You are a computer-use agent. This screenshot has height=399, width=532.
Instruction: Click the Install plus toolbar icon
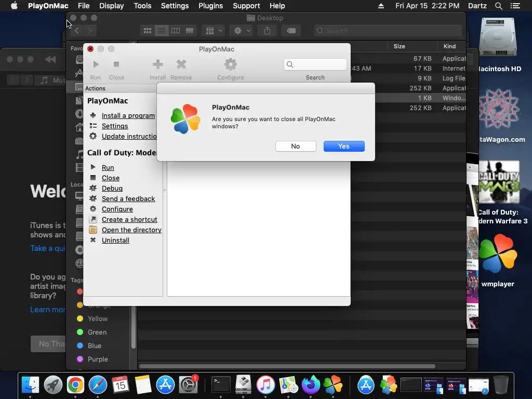158,64
